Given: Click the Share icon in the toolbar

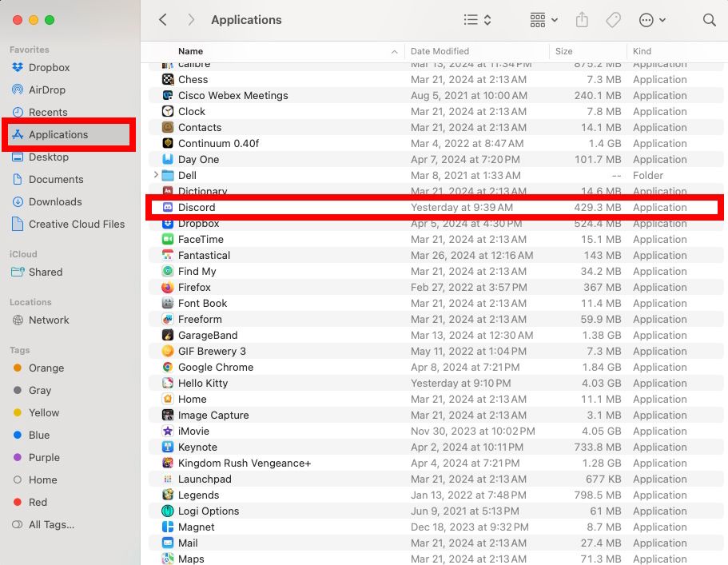Looking at the screenshot, I should pos(581,19).
